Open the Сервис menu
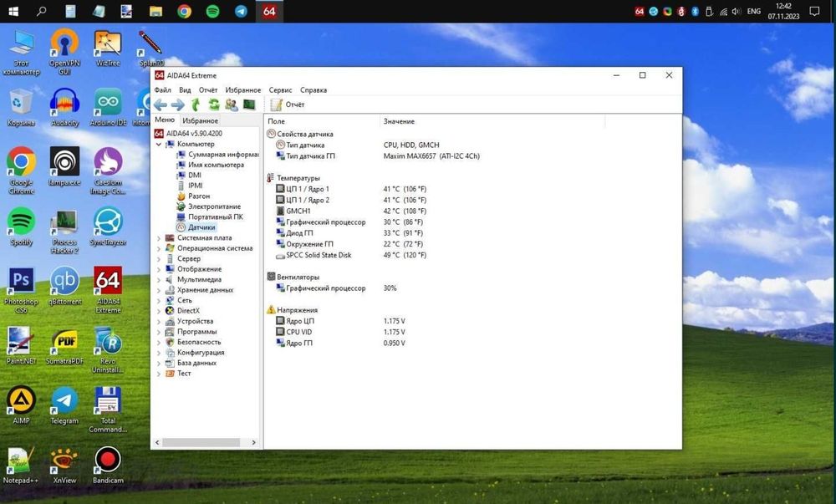This screenshot has height=504, width=836. [280, 89]
